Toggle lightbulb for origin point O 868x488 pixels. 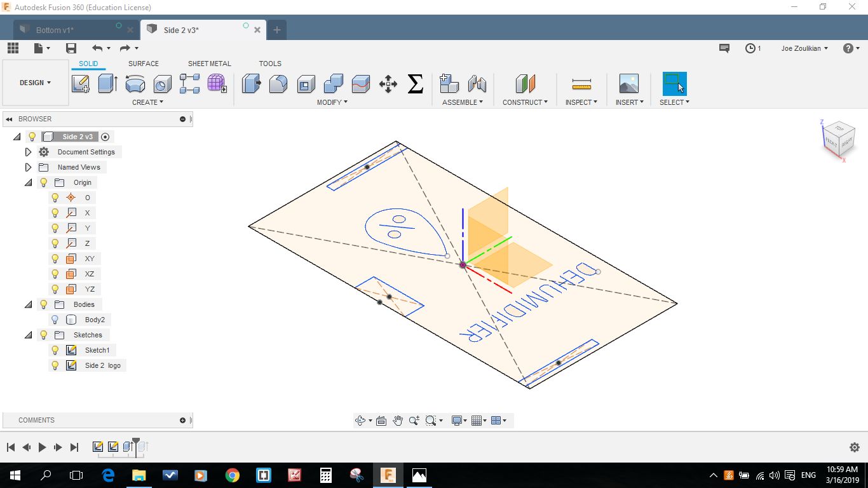coord(55,198)
